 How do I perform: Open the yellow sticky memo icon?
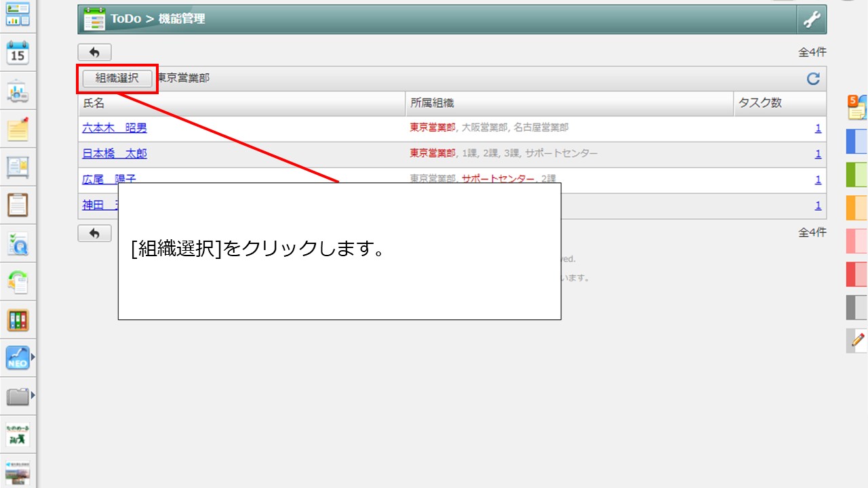[18, 129]
